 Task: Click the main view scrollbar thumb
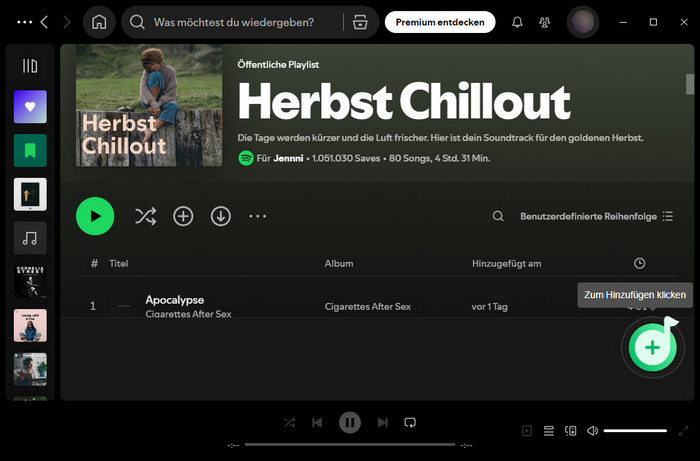(x=690, y=84)
